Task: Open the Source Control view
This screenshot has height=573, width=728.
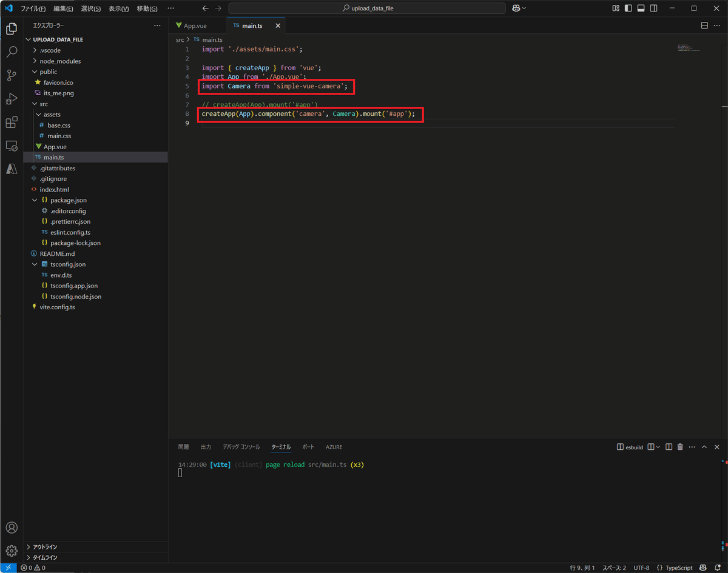Action: [11, 75]
